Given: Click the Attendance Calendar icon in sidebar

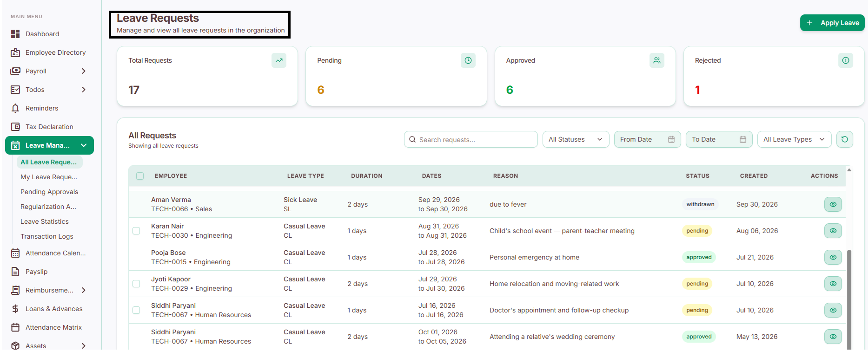Looking at the screenshot, I should coord(15,253).
